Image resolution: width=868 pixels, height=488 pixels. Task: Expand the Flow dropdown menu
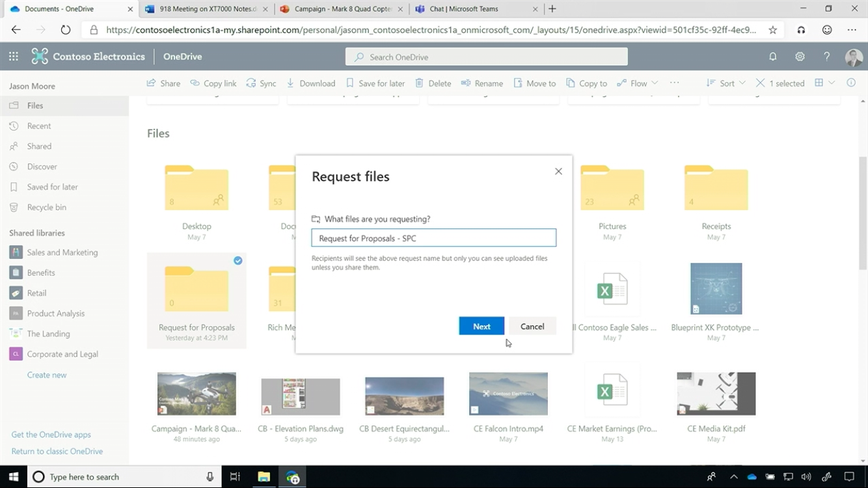(x=638, y=83)
